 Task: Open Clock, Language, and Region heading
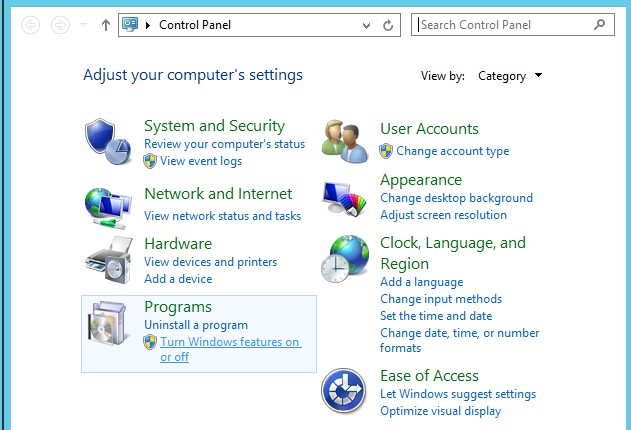tap(453, 253)
